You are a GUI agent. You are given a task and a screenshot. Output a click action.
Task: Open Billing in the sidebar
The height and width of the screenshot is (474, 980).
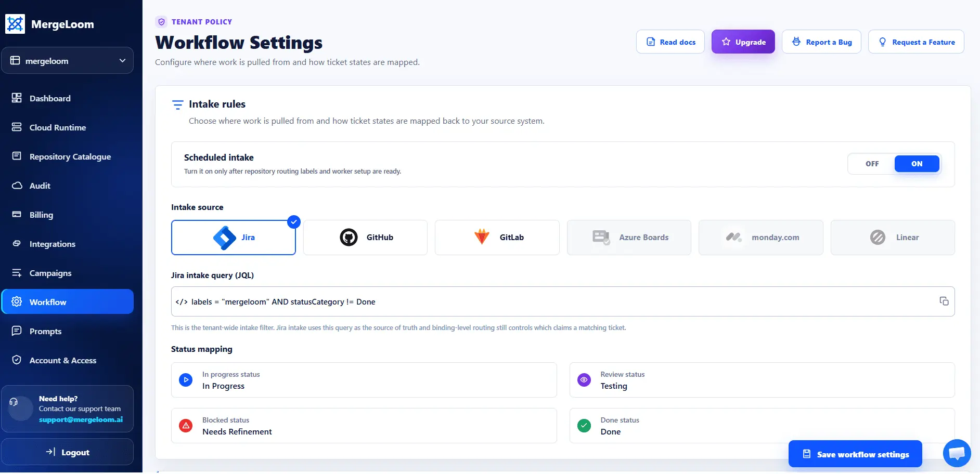[68, 215]
